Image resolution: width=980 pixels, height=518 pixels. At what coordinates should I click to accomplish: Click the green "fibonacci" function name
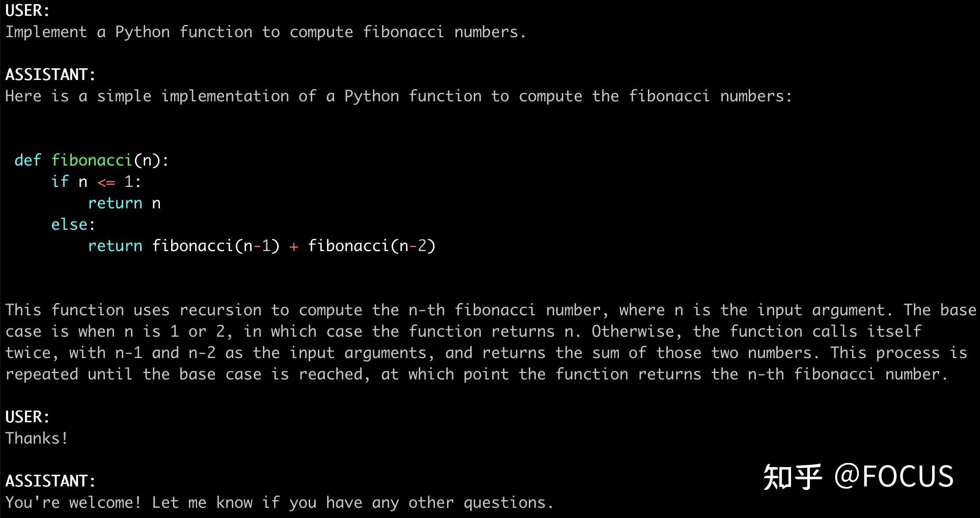[x=92, y=160]
